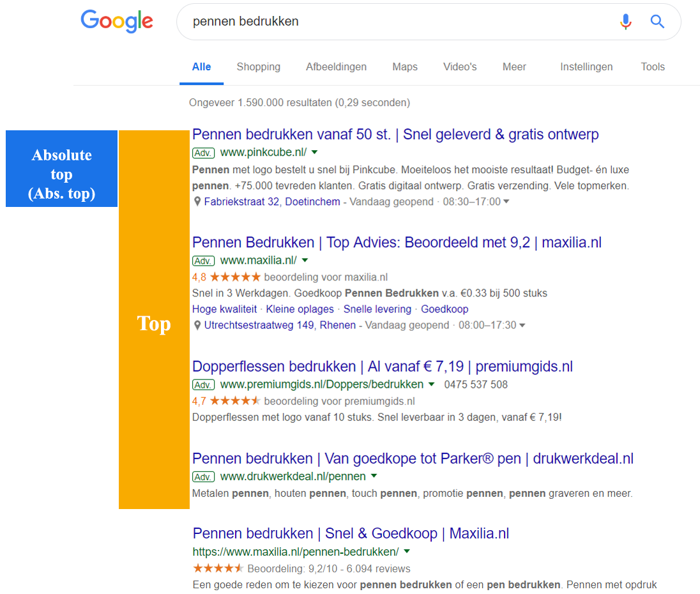The height and width of the screenshot is (594, 700).
Task: Open the 'Snelle levering' sitelink
Action: (377, 309)
